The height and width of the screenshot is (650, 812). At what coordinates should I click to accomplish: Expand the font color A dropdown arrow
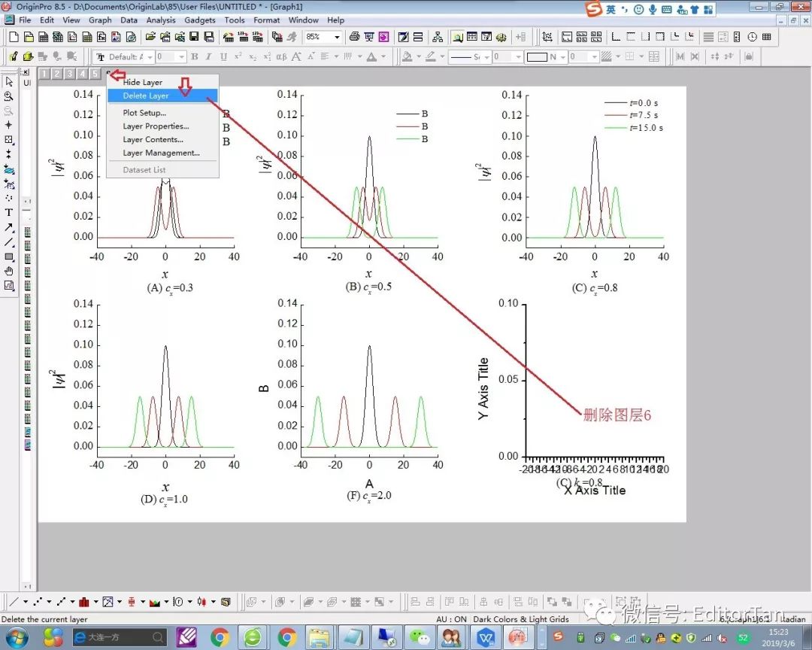pyautogui.click(x=383, y=56)
